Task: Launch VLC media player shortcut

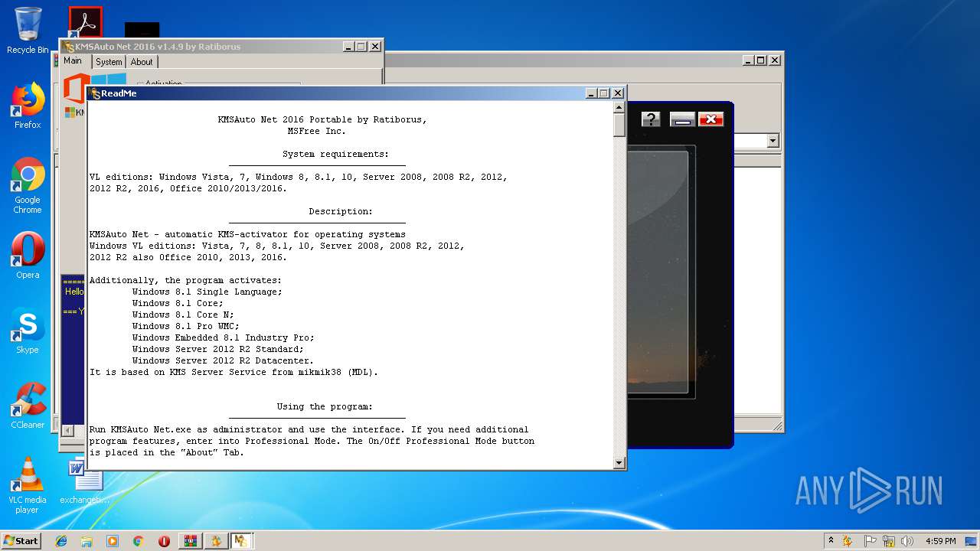Action: point(28,485)
